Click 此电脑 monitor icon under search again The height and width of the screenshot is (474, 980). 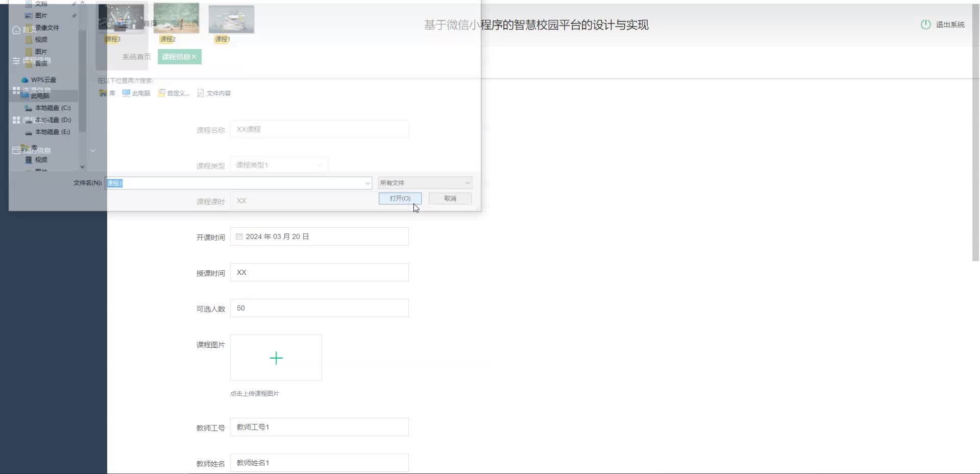coord(126,93)
